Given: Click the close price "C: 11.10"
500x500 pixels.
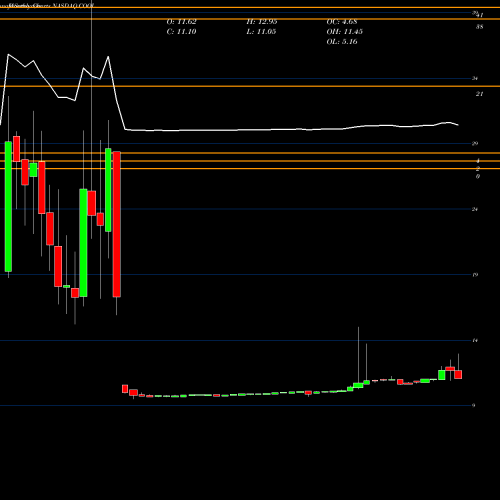Looking at the screenshot, I should click(x=181, y=32).
